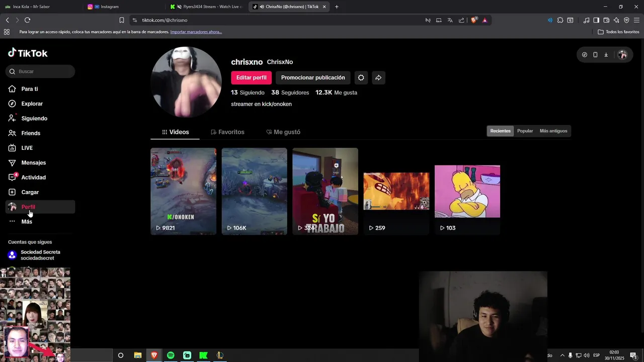Image resolution: width=644 pixels, height=362 pixels.
Task: Switch to Flyers3434 Stream browser tab
Action: click(x=206, y=7)
